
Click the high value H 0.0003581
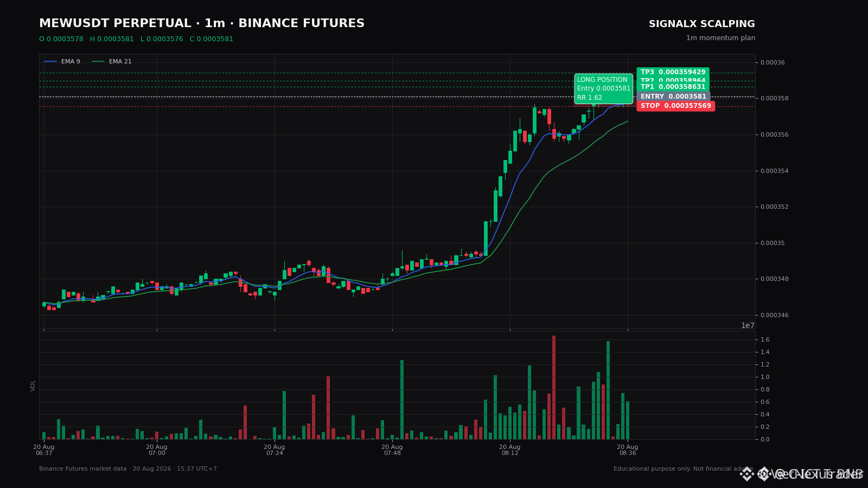pos(112,39)
